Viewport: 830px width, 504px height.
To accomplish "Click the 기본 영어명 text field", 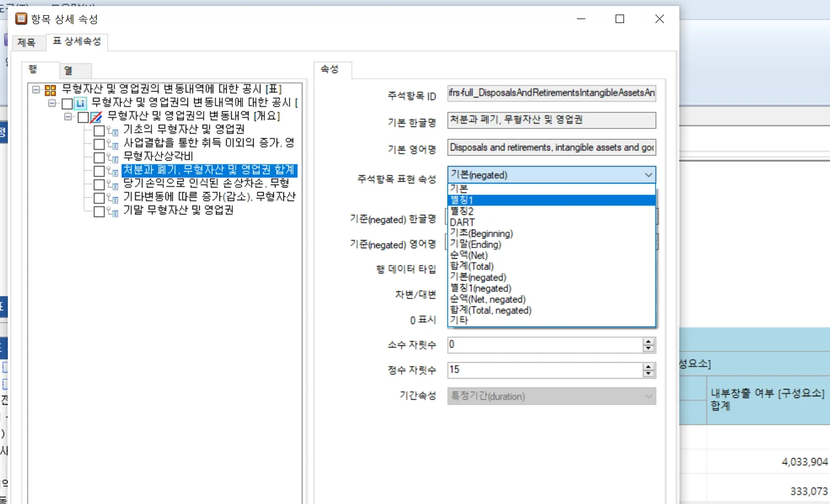I will click(550, 147).
